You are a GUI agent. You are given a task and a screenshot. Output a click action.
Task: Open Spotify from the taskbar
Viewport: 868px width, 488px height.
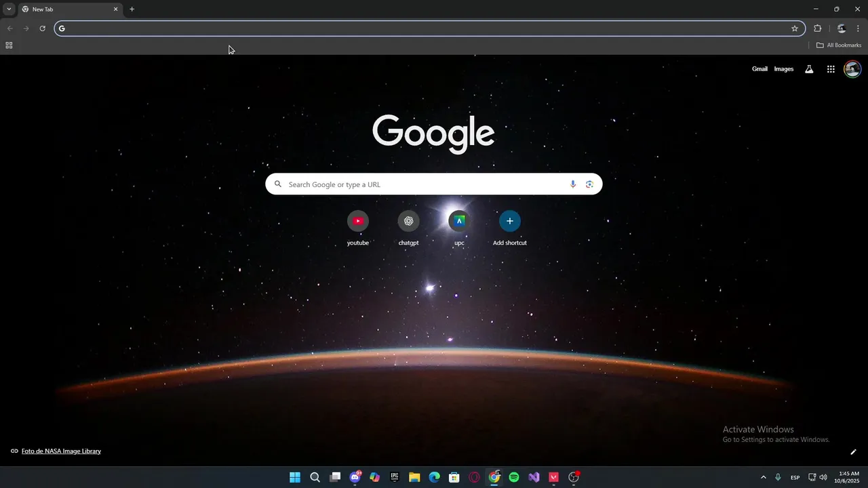(514, 477)
